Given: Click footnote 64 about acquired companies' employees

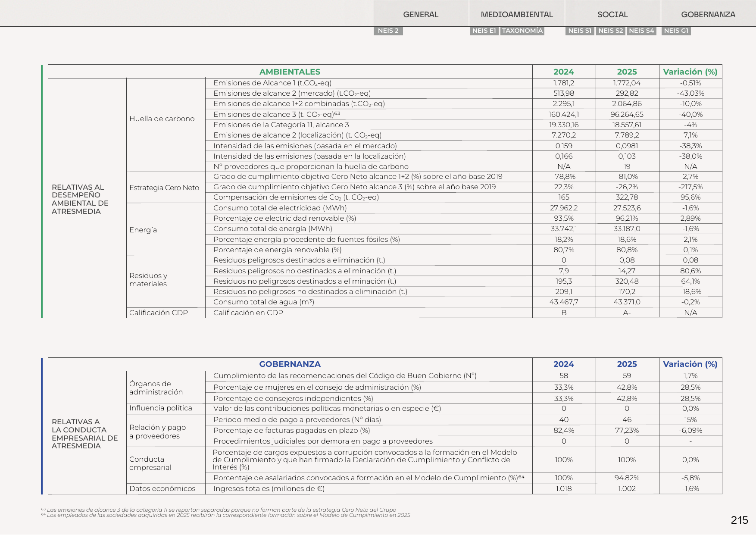Looking at the screenshot, I should click(x=225, y=515).
